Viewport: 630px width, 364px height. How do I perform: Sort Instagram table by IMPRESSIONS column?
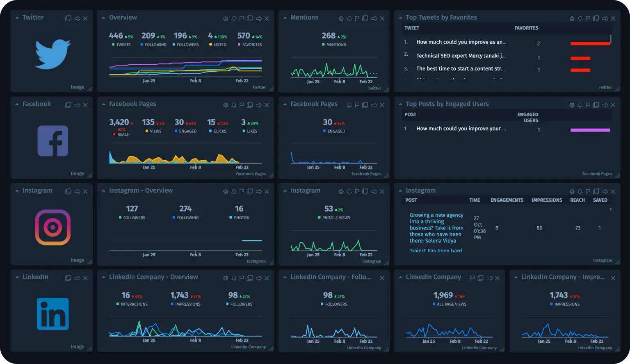[547, 200]
